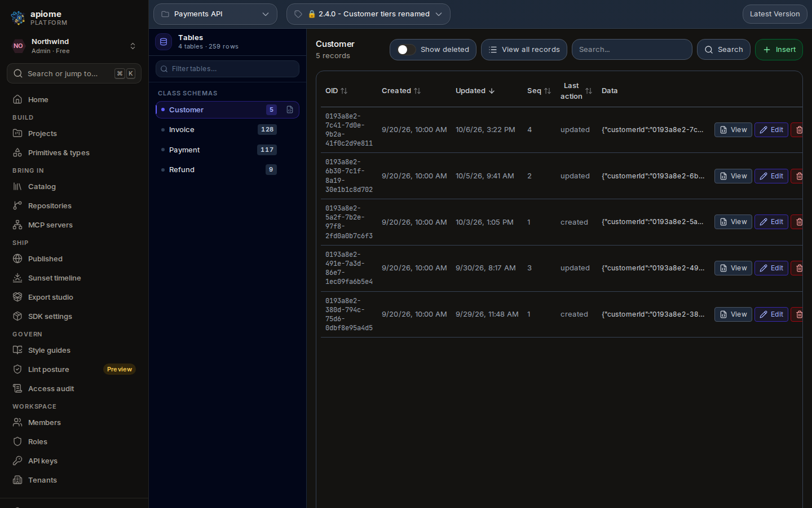Viewport: 812px width, 508px height.
Task: Click View all records button
Action: (x=524, y=50)
